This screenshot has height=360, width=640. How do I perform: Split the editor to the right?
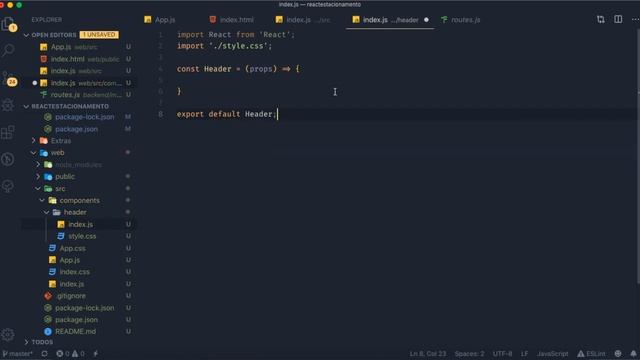[x=618, y=20]
